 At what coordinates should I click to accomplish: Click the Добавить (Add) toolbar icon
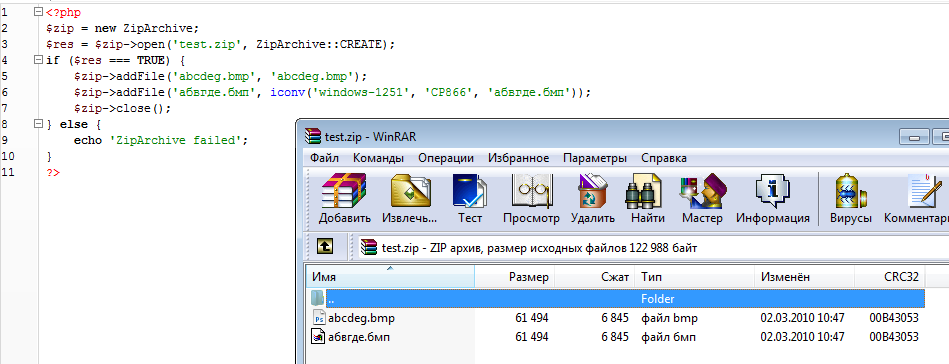coord(344,199)
